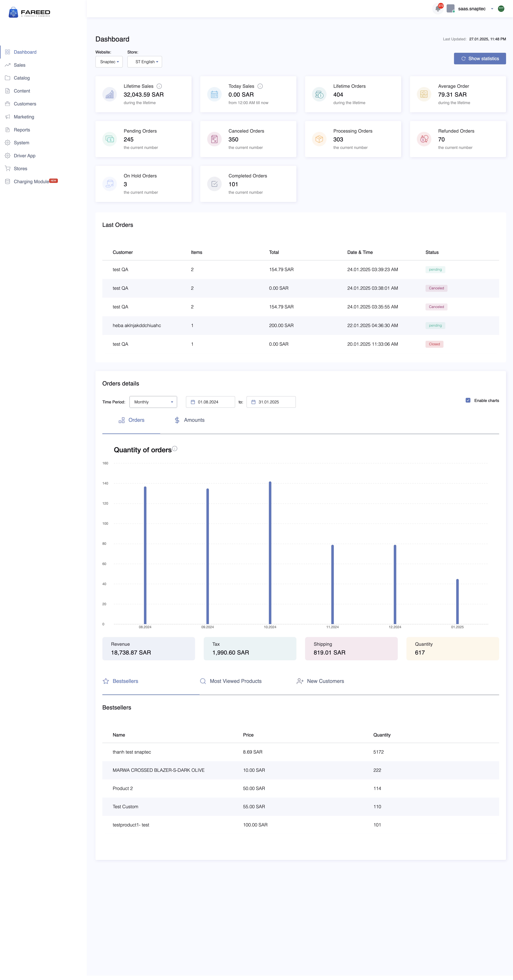Click the info icon beside Today Sales

click(x=260, y=86)
